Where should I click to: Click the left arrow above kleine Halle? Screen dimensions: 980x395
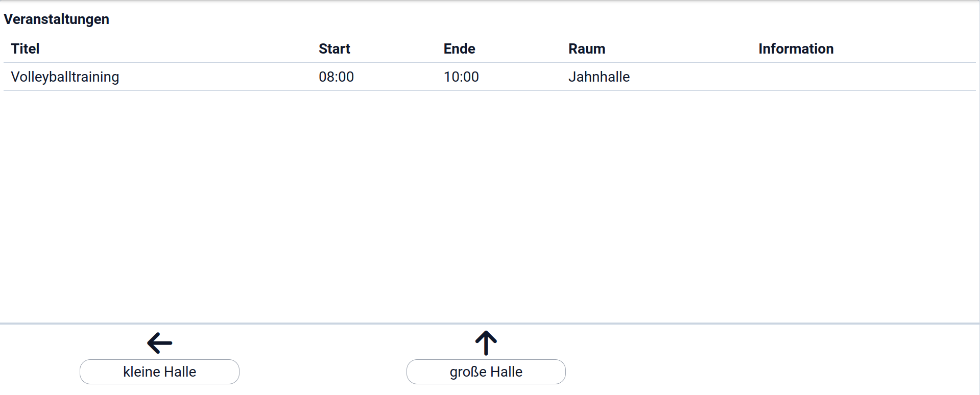click(159, 343)
